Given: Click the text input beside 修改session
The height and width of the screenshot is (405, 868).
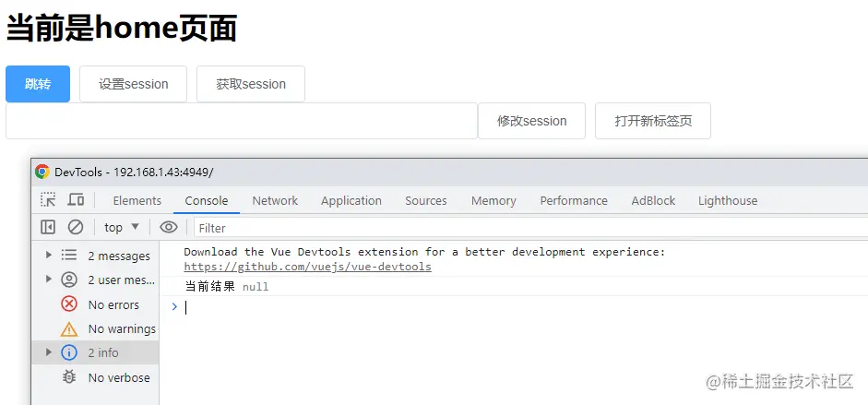Looking at the screenshot, I should pos(241,121).
